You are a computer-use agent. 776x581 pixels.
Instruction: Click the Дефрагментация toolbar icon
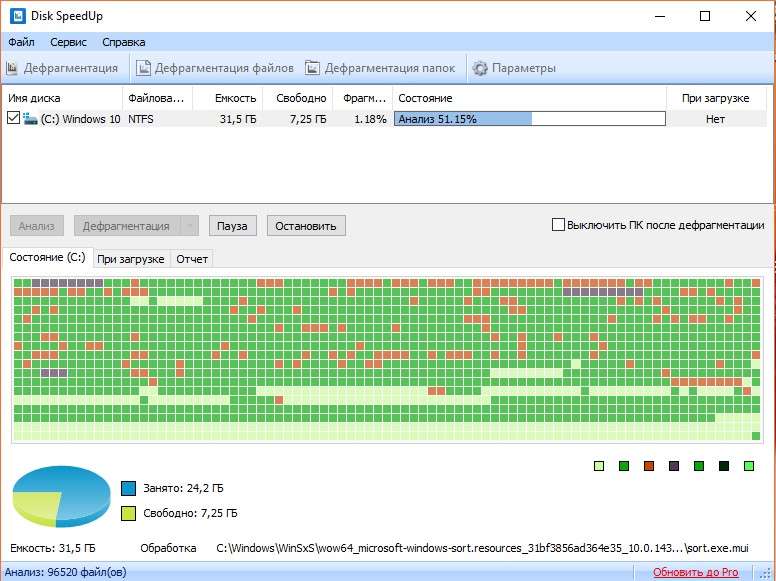pyautogui.click(x=12, y=68)
